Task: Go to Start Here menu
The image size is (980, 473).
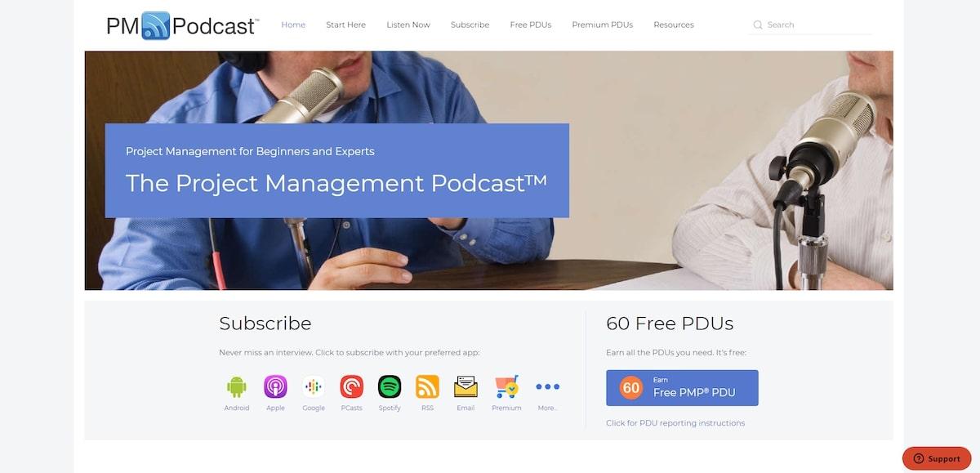Action: pyautogui.click(x=345, y=25)
